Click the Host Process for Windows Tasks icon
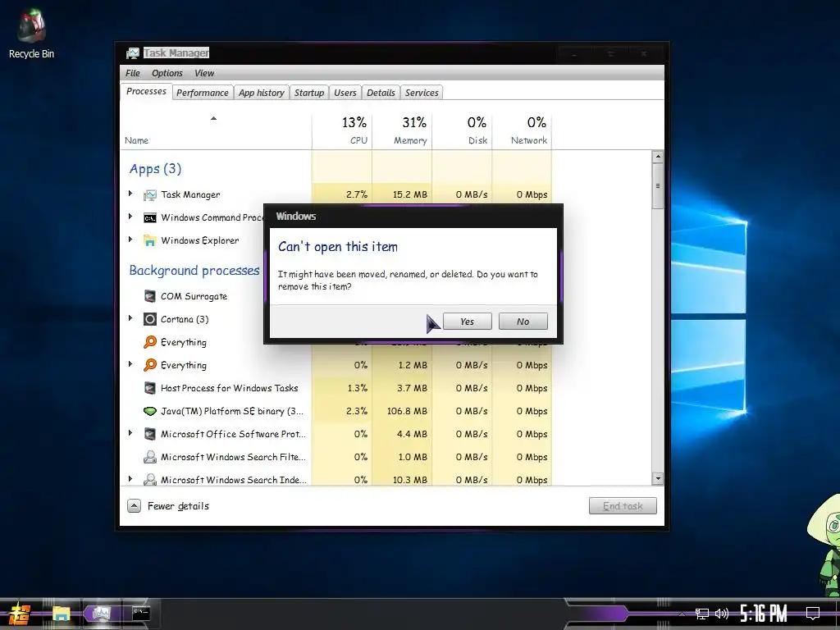This screenshot has height=630, width=840. (x=150, y=388)
